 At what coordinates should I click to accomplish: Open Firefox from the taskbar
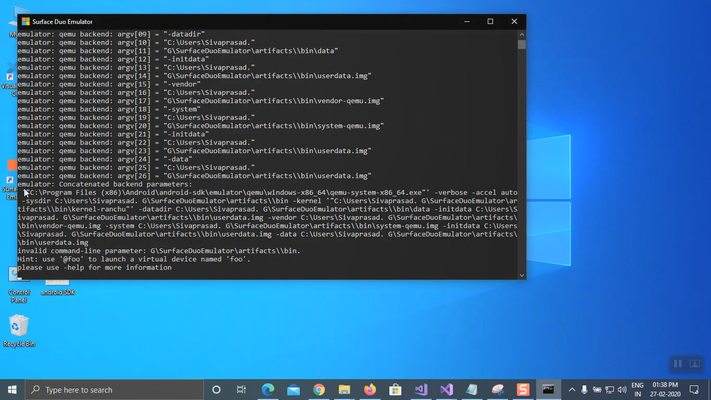click(370, 390)
